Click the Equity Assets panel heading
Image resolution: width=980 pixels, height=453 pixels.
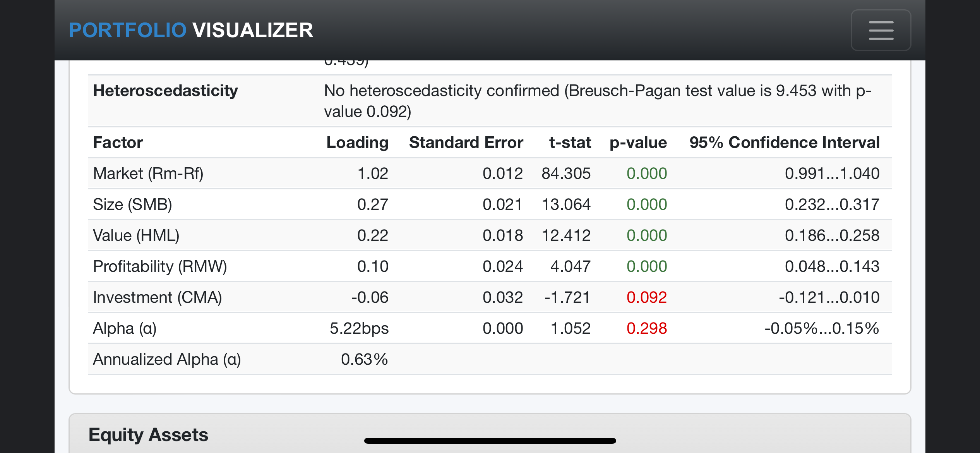click(x=148, y=434)
